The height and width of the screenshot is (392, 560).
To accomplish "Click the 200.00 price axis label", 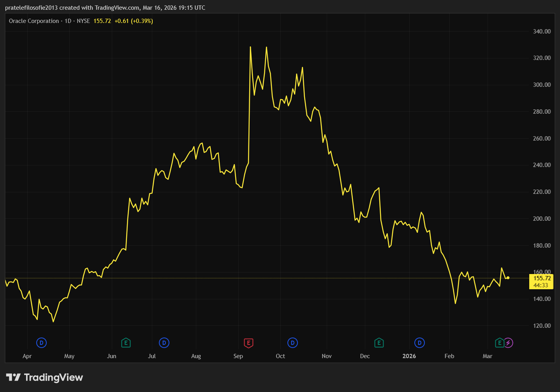I will coord(542,219).
